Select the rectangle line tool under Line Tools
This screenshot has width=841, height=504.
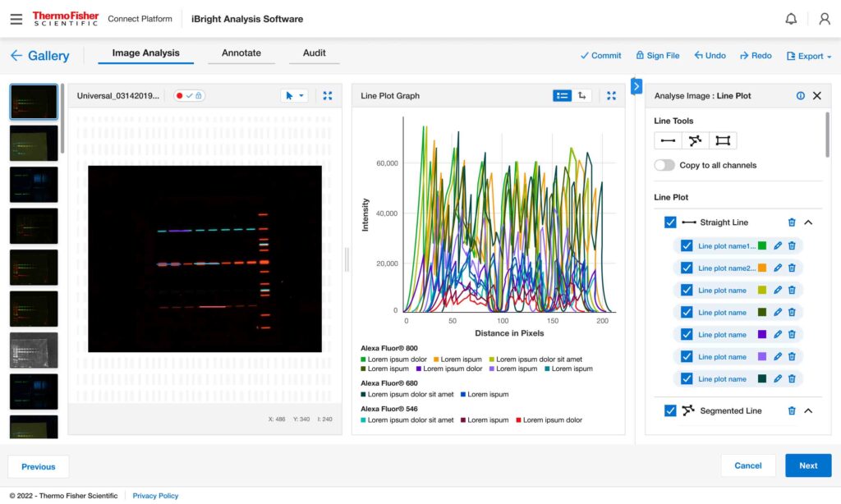point(723,140)
